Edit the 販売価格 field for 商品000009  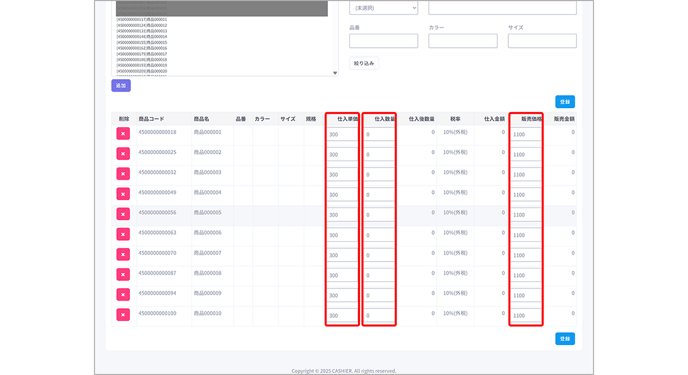click(526, 295)
